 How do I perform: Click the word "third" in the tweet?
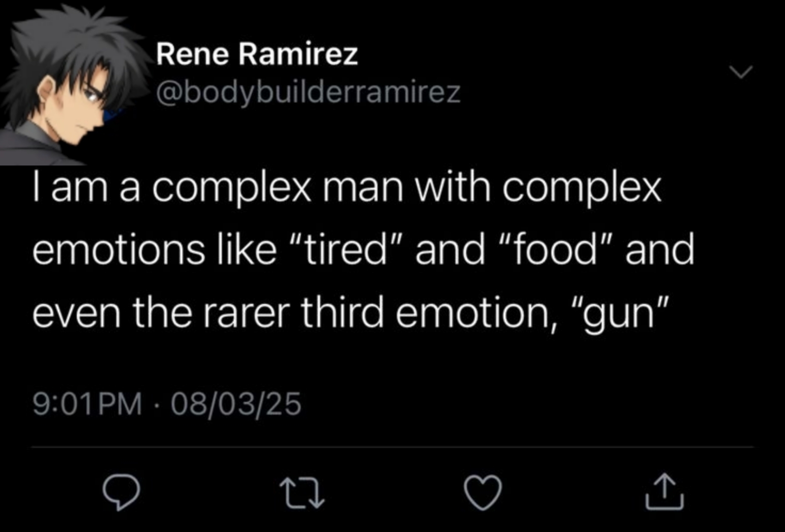[341, 313]
